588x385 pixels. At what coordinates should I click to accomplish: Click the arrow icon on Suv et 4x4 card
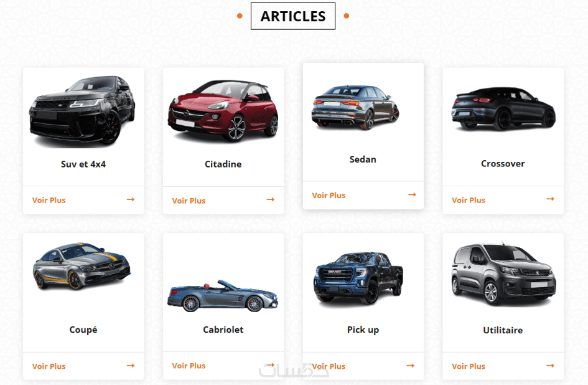131,199
